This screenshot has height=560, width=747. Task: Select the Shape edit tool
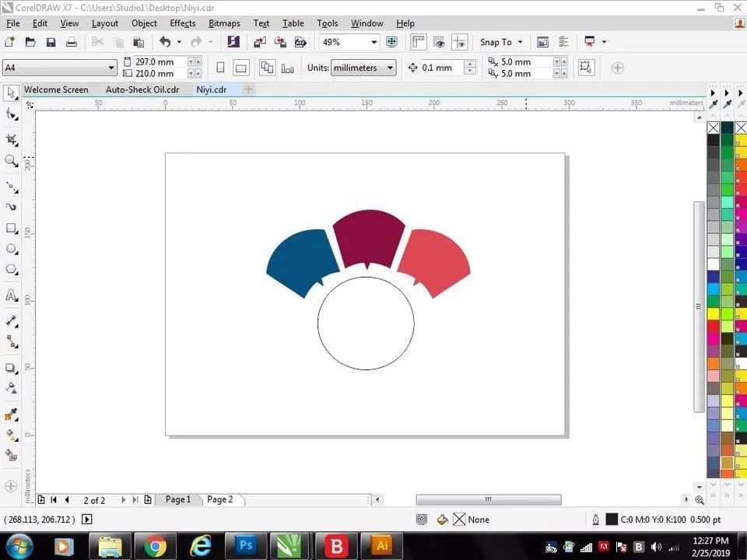11,114
